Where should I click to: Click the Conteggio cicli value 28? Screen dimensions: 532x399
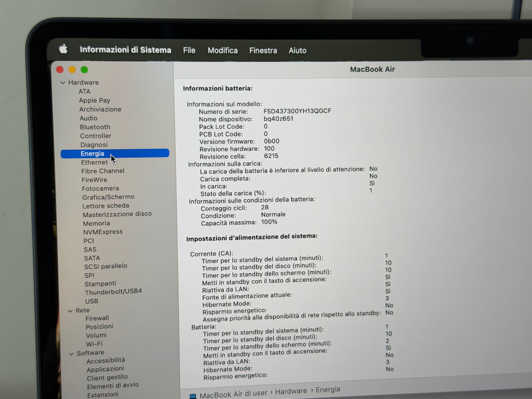pos(265,208)
